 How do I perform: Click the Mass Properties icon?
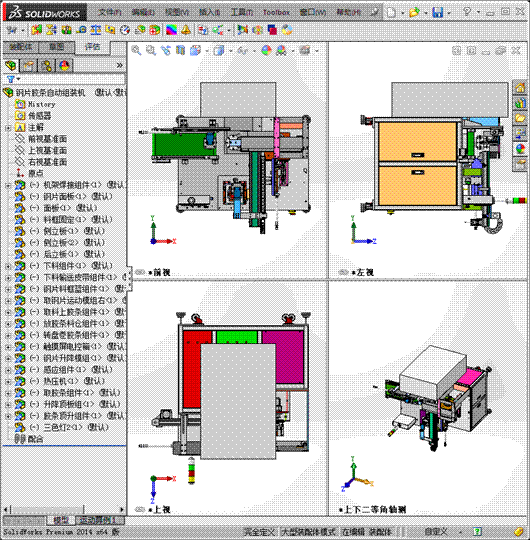click(x=96, y=30)
